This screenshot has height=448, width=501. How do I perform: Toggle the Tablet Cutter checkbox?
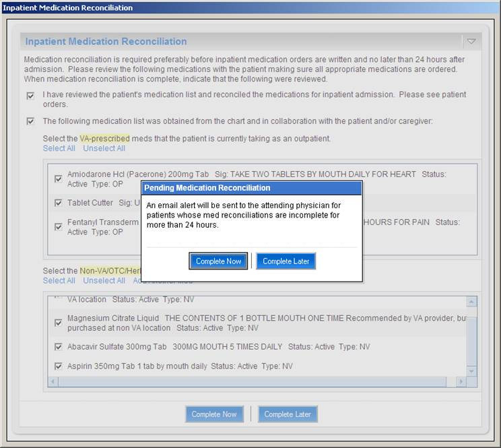(59, 203)
